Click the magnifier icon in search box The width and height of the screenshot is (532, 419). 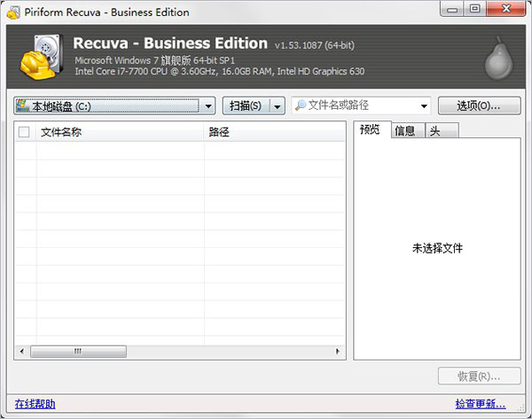pos(301,105)
